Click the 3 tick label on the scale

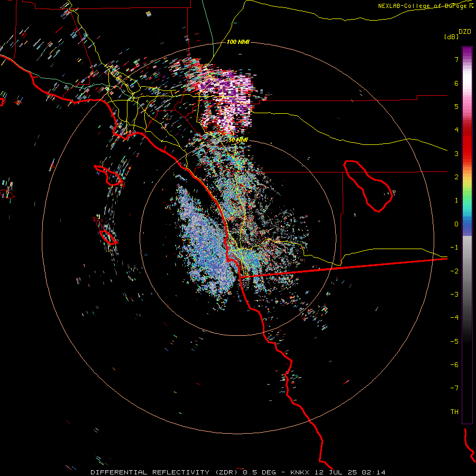[x=456, y=153]
